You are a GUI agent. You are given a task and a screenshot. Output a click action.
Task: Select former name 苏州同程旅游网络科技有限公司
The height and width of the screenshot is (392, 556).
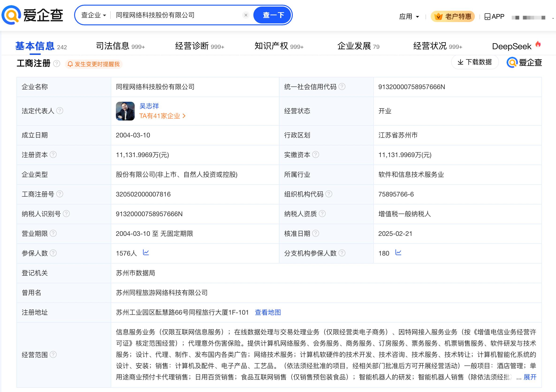click(x=162, y=293)
